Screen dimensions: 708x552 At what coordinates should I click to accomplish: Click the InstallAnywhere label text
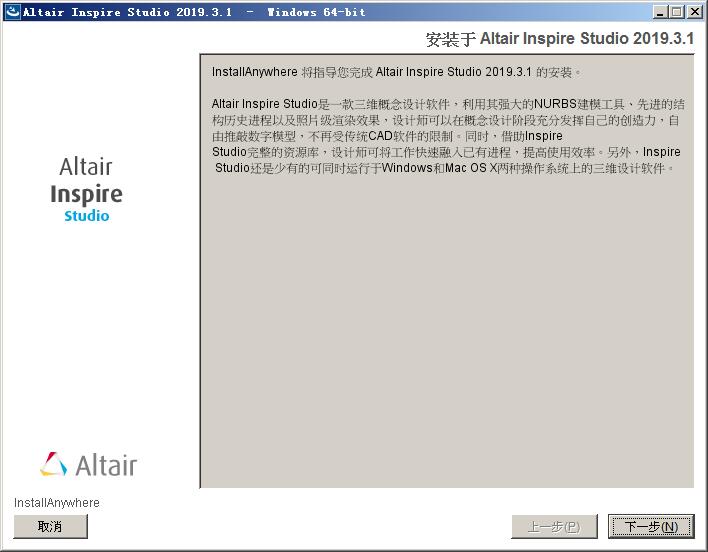pyautogui.click(x=56, y=502)
